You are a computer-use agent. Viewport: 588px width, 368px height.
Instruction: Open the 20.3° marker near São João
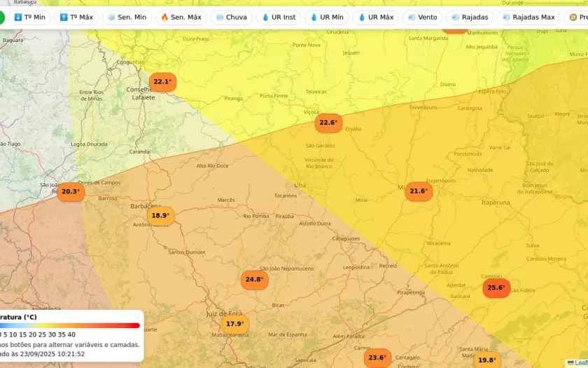point(71,191)
